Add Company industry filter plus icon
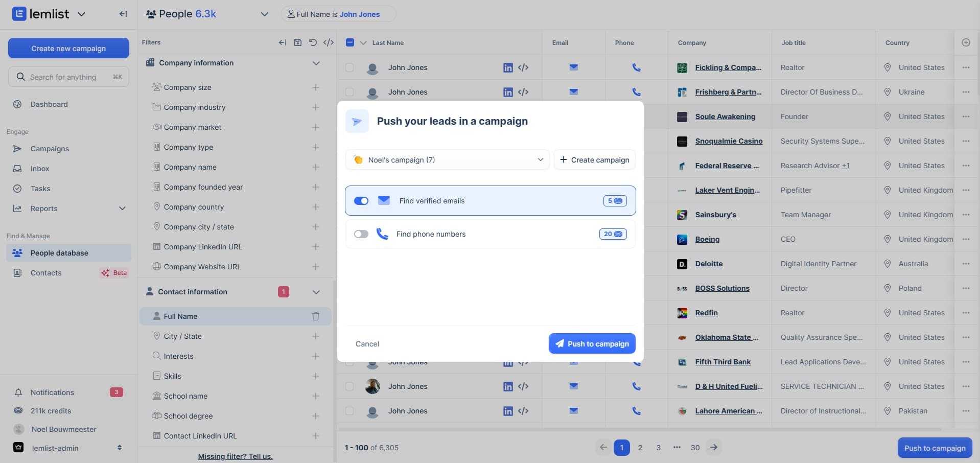Image resolution: width=980 pixels, height=463 pixels. 316,107
